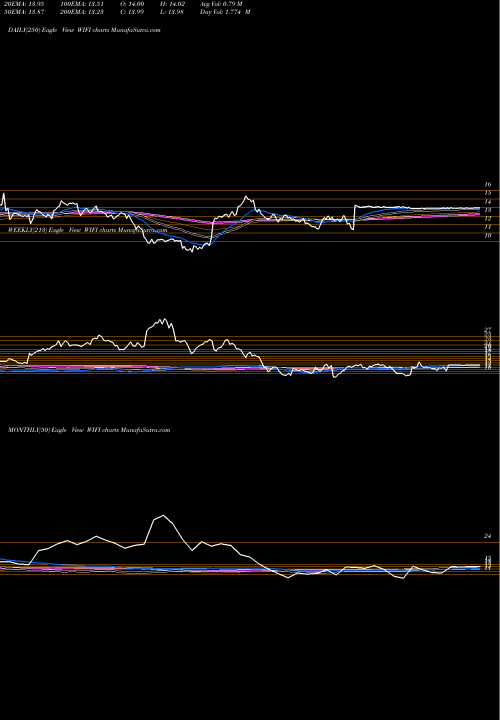Click the 10 price label on daily chart
Screen dimensions: 500x720
[x=488, y=236]
